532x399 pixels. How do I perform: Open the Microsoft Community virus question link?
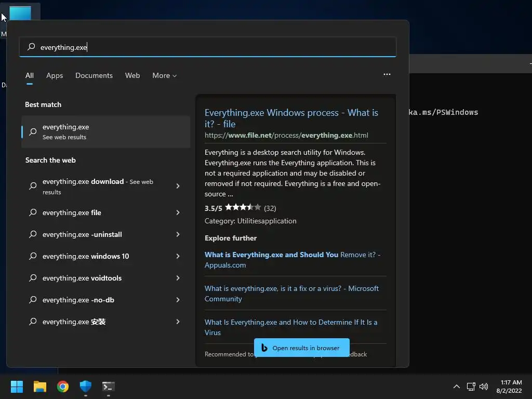pyautogui.click(x=292, y=294)
